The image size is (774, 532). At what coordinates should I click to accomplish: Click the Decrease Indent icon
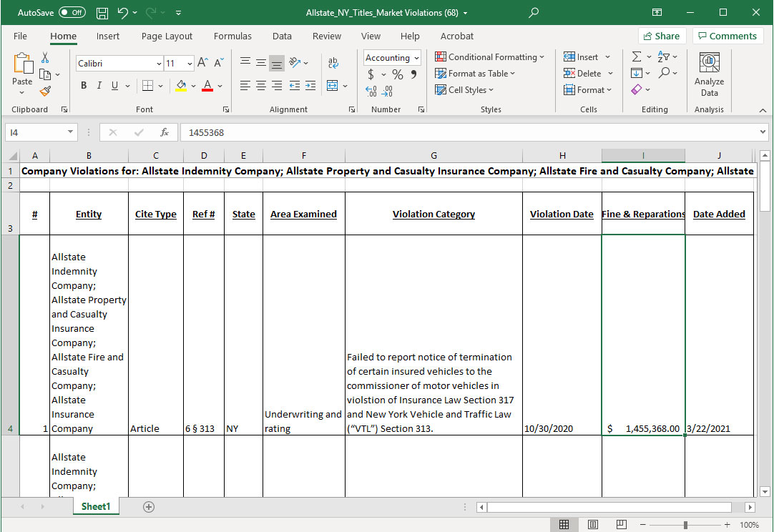(295, 86)
